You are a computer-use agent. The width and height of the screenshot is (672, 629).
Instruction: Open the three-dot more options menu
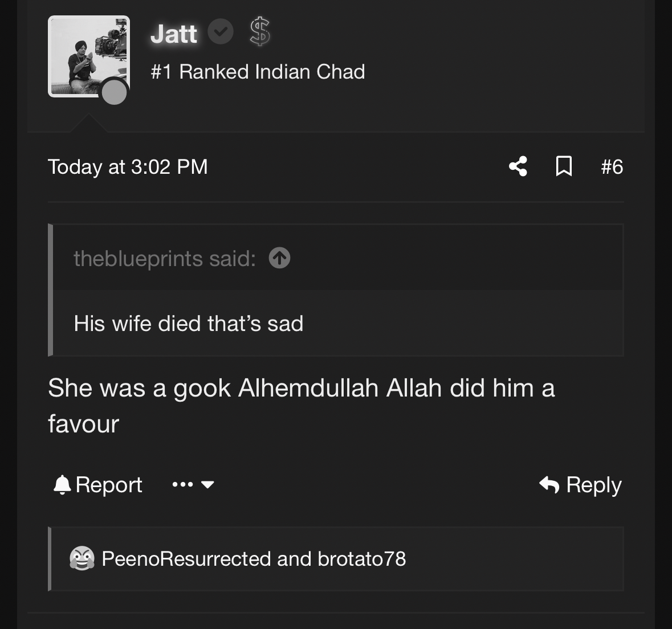pyautogui.click(x=182, y=485)
